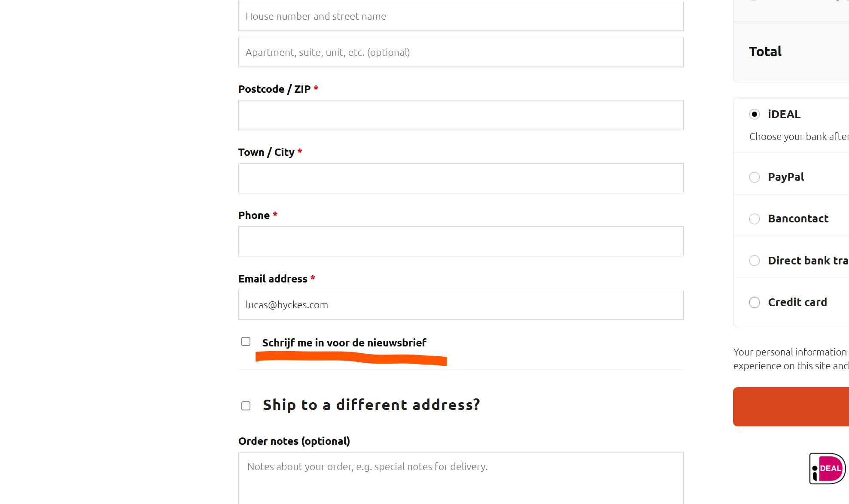Focus the Apartment, suite, unit optional field

461,52
